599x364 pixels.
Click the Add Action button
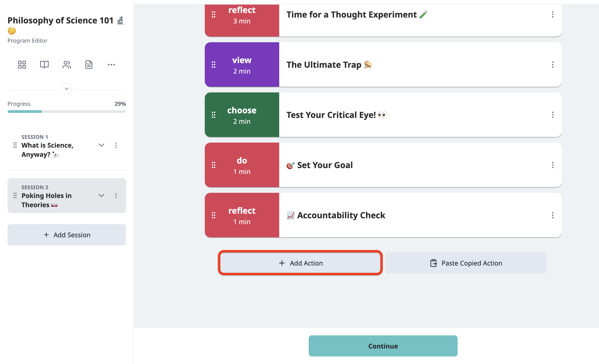(301, 263)
